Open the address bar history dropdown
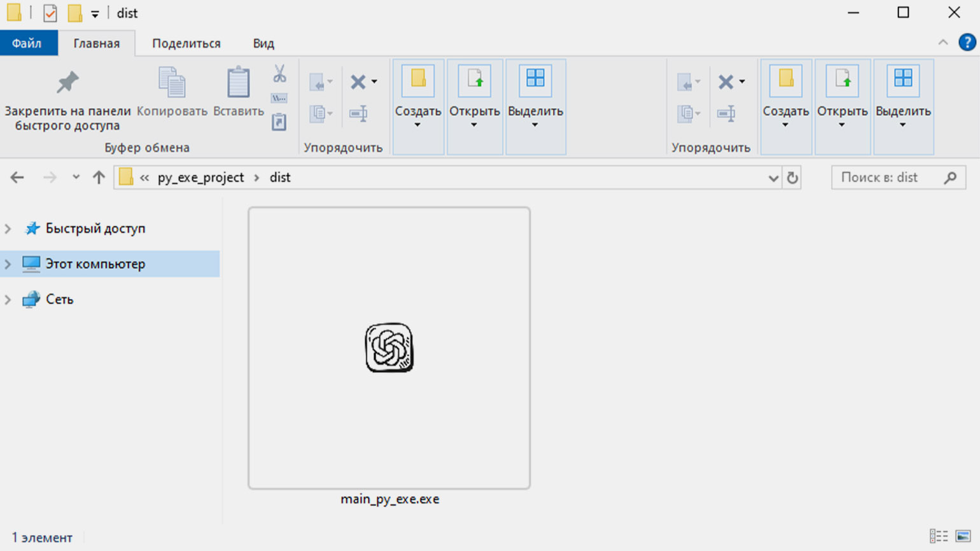Viewport: 980px width, 551px height. (x=773, y=178)
